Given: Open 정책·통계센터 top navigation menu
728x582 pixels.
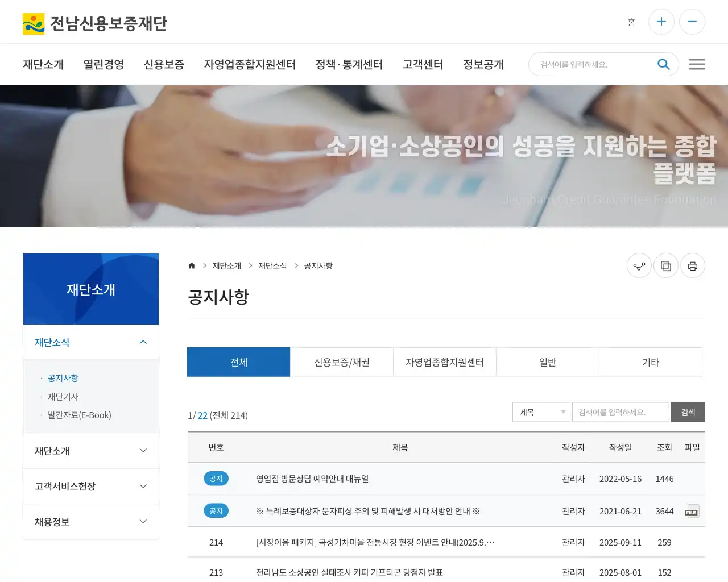Looking at the screenshot, I should click(x=349, y=64).
